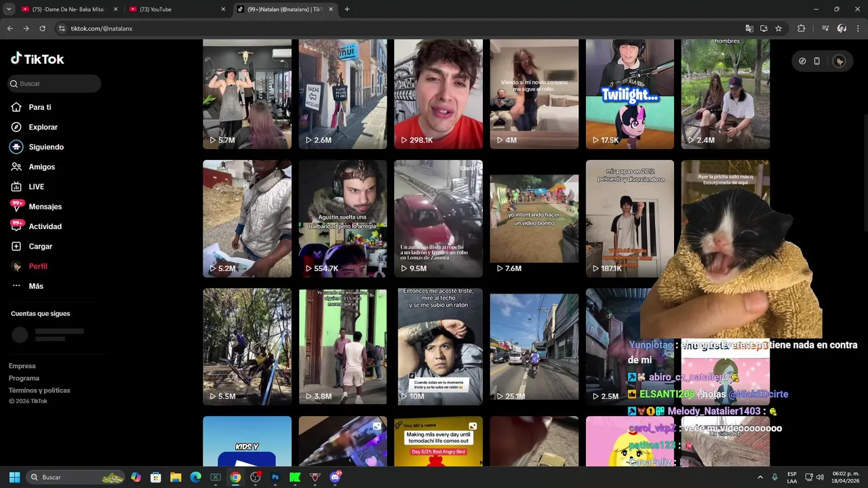The height and width of the screenshot is (488, 868).
Task: Open the video with 5.5M views
Action: 247,346
